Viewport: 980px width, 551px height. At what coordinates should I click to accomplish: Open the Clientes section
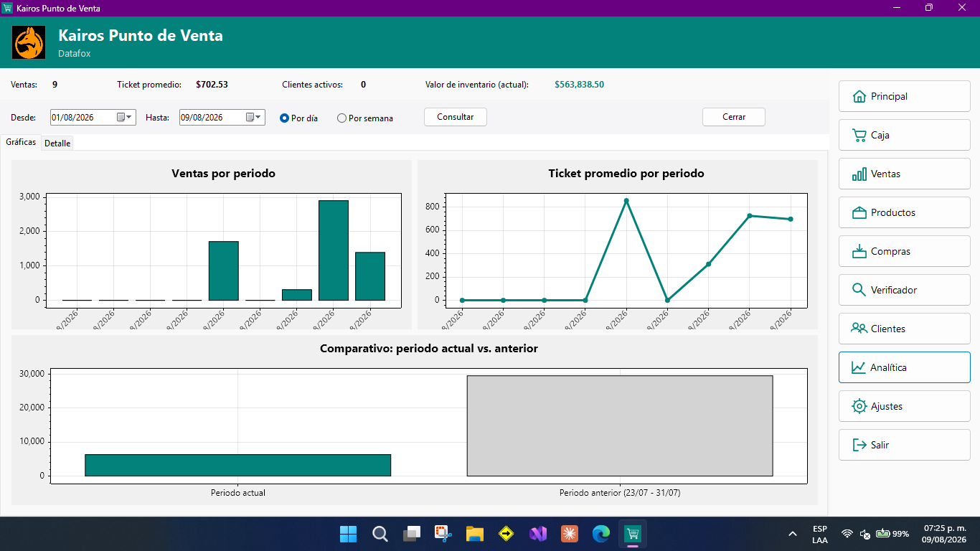(x=904, y=329)
